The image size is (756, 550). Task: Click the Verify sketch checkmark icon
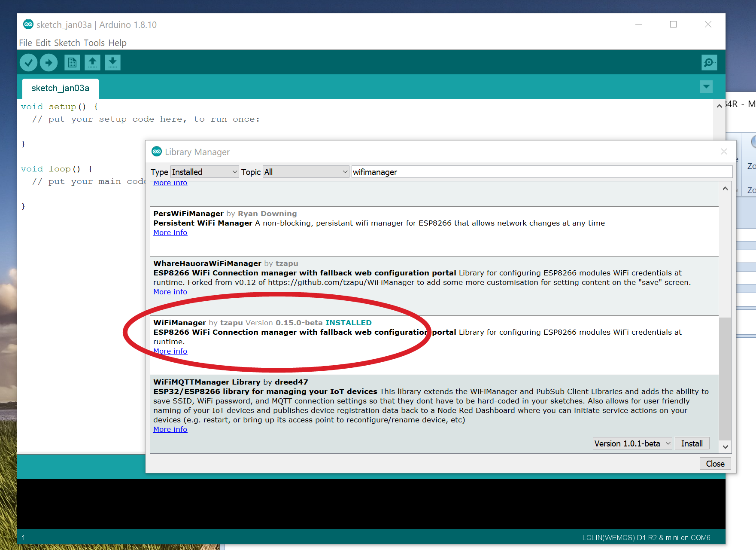pos(28,63)
